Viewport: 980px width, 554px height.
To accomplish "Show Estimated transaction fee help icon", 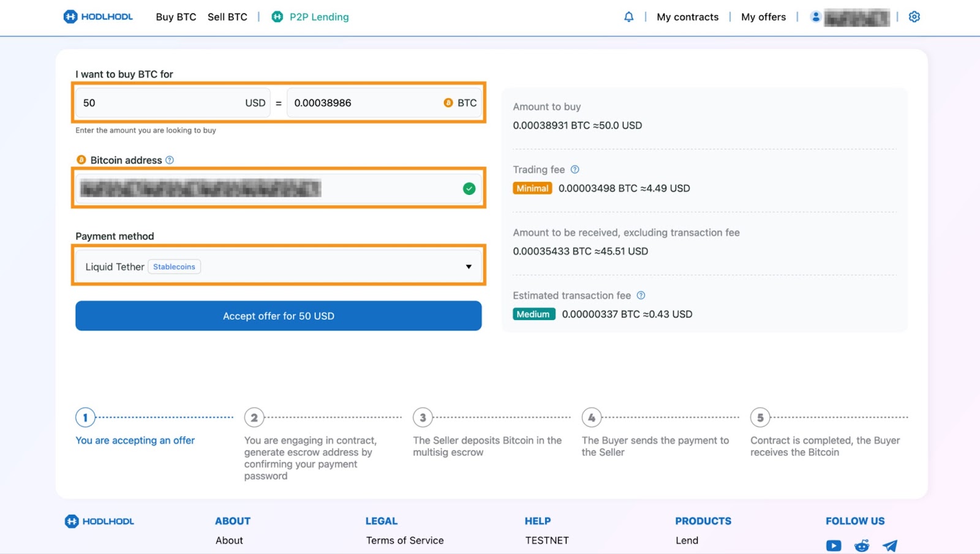I will (641, 295).
